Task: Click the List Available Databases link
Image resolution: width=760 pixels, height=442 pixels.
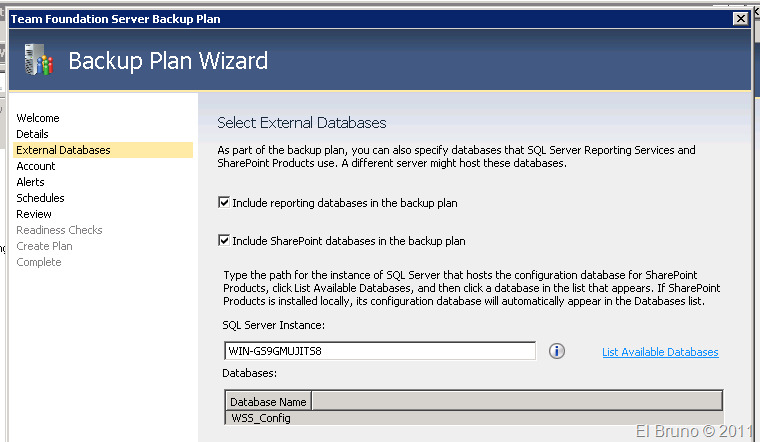Action: click(x=660, y=352)
